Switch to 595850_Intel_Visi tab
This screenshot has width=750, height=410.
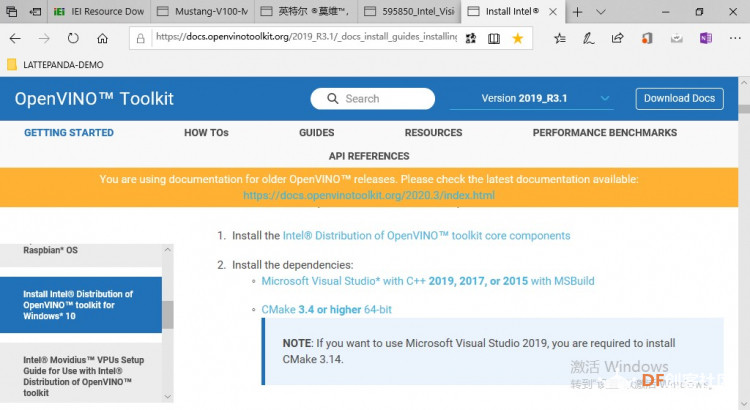pyautogui.click(x=409, y=11)
